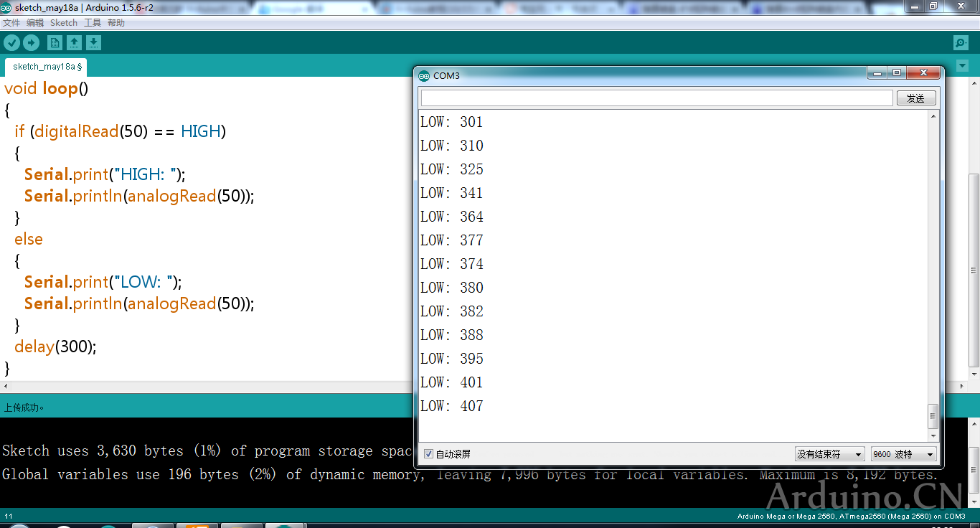
Task: Click the Arduino logo in the IDE title bar
Action: tap(6, 7)
